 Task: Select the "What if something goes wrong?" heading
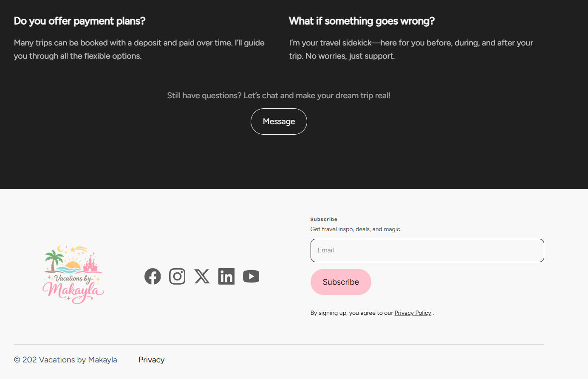(x=362, y=21)
